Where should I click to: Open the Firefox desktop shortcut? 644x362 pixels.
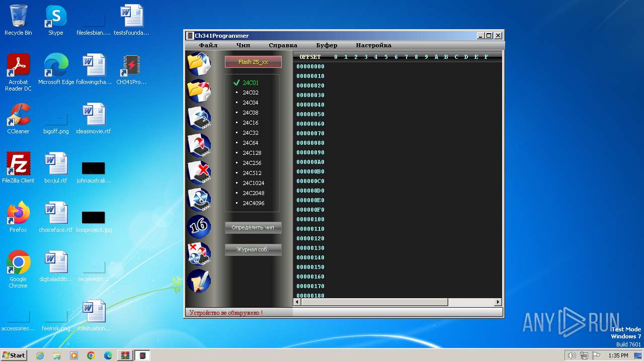coord(18,217)
